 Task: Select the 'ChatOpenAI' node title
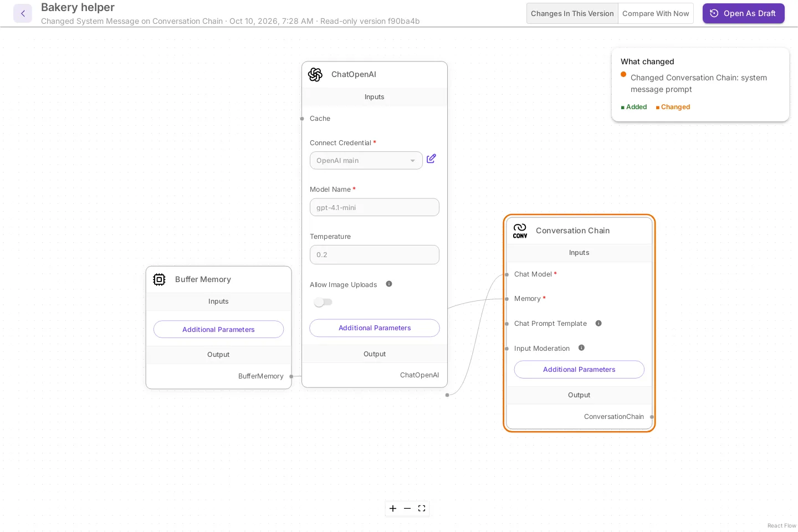coord(354,74)
